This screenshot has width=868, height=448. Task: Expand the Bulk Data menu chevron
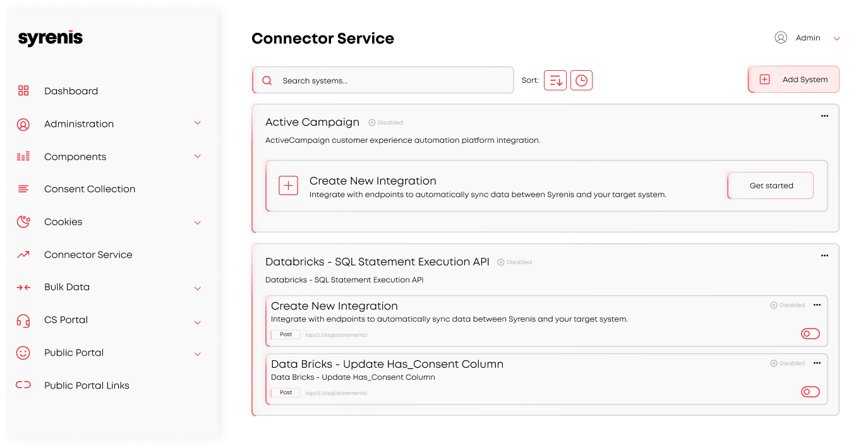pyautogui.click(x=198, y=288)
